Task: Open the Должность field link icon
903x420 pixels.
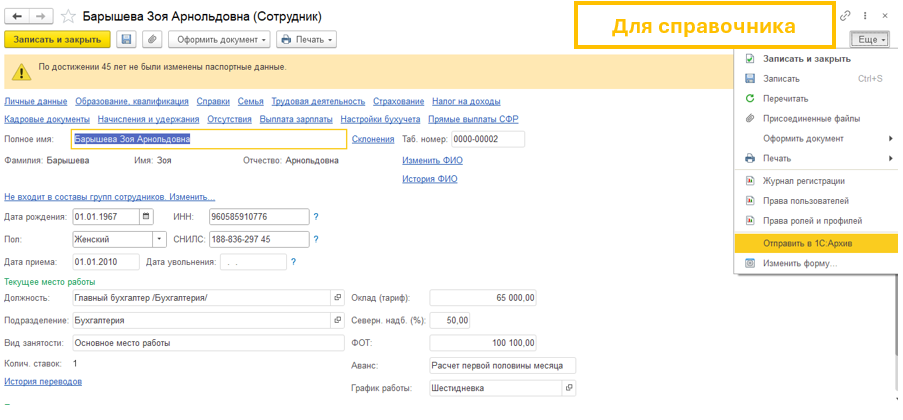Action: point(337,298)
